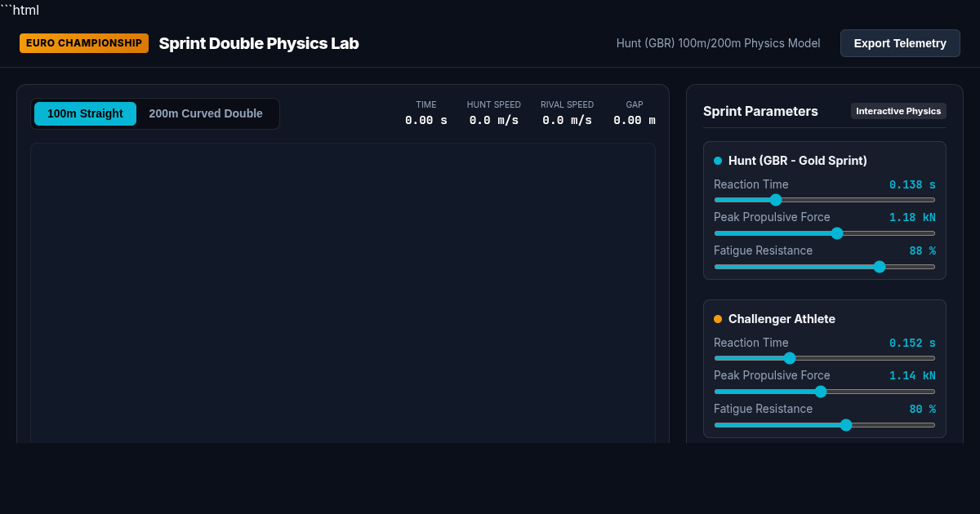This screenshot has height=514, width=980.
Task: Click the RIVAL SPEED readout value
Action: coord(568,121)
